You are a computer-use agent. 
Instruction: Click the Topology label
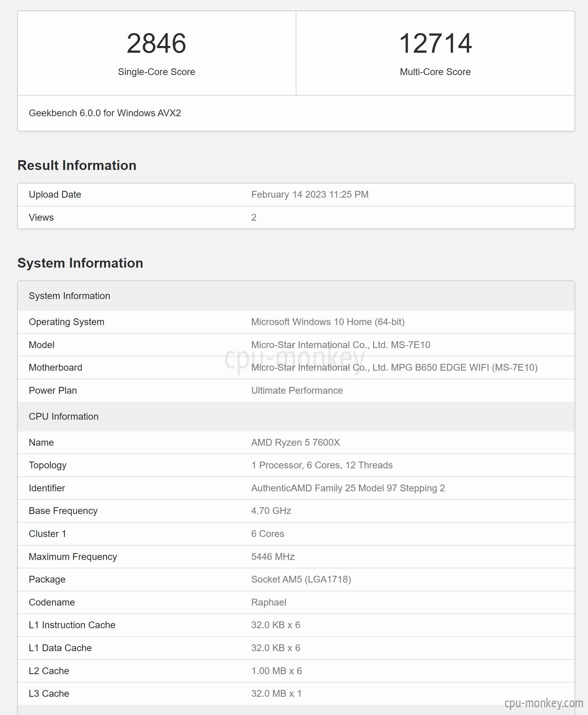pyautogui.click(x=47, y=465)
